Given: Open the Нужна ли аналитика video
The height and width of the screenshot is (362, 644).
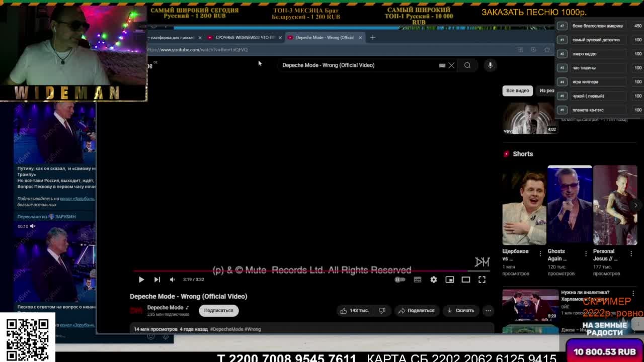Looking at the screenshot, I should point(530,305).
